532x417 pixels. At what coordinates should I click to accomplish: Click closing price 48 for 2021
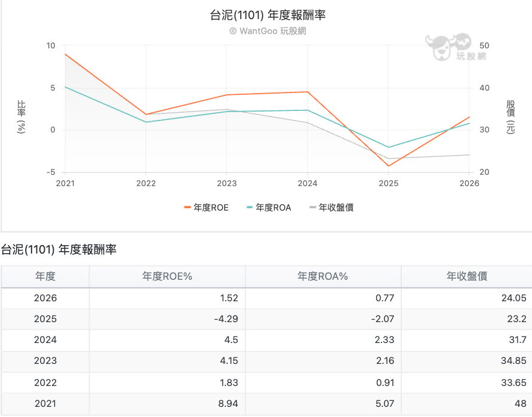(x=521, y=404)
